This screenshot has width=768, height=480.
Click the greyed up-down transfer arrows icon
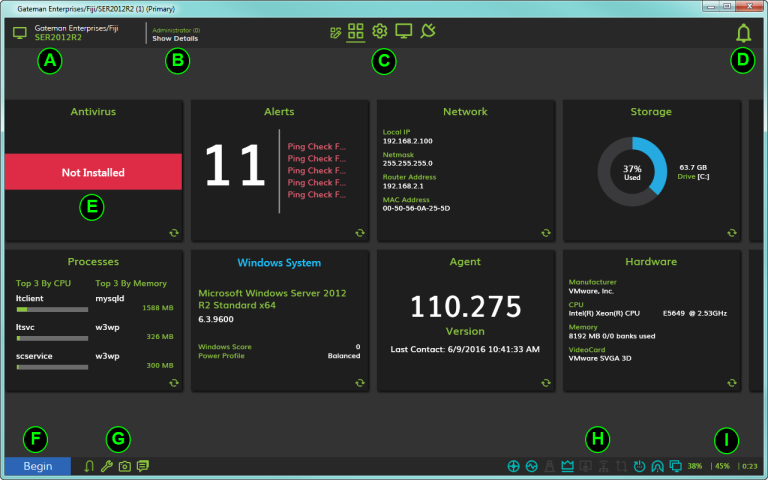(x=622, y=466)
